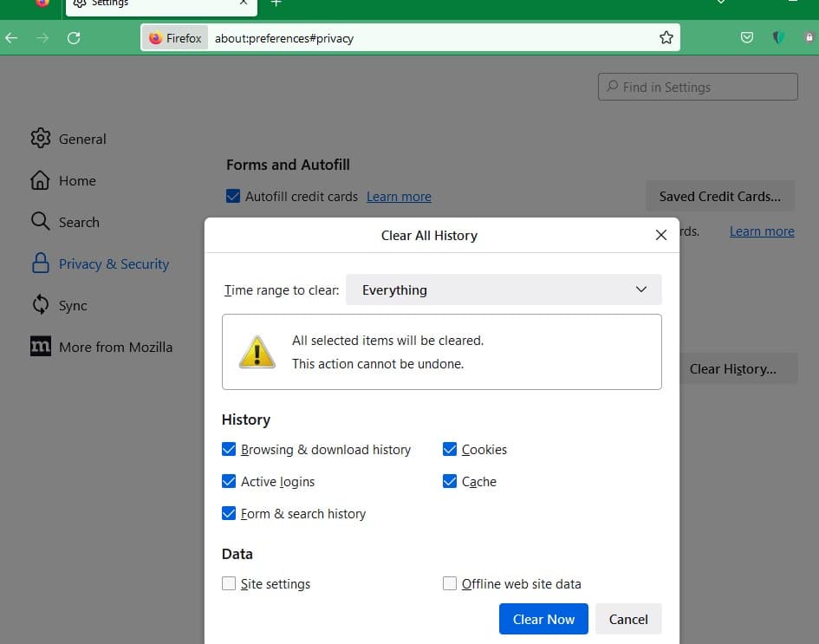
Task: Open new tab with plus icon
Action: click(276, 3)
